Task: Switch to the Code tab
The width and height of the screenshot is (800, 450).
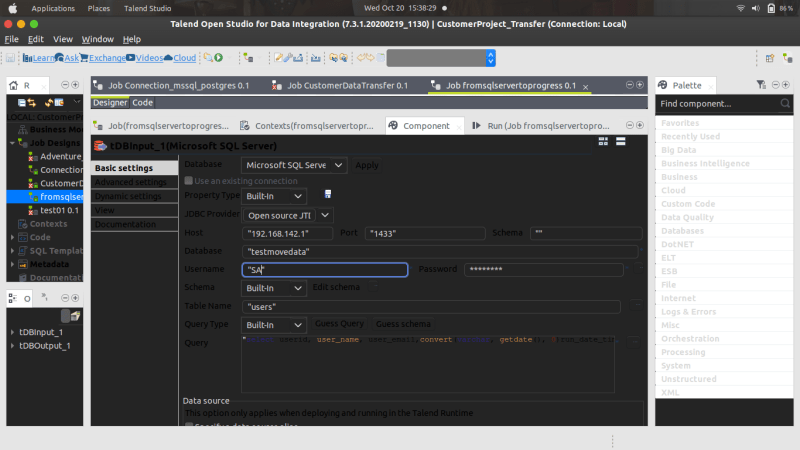Action: 142,103
